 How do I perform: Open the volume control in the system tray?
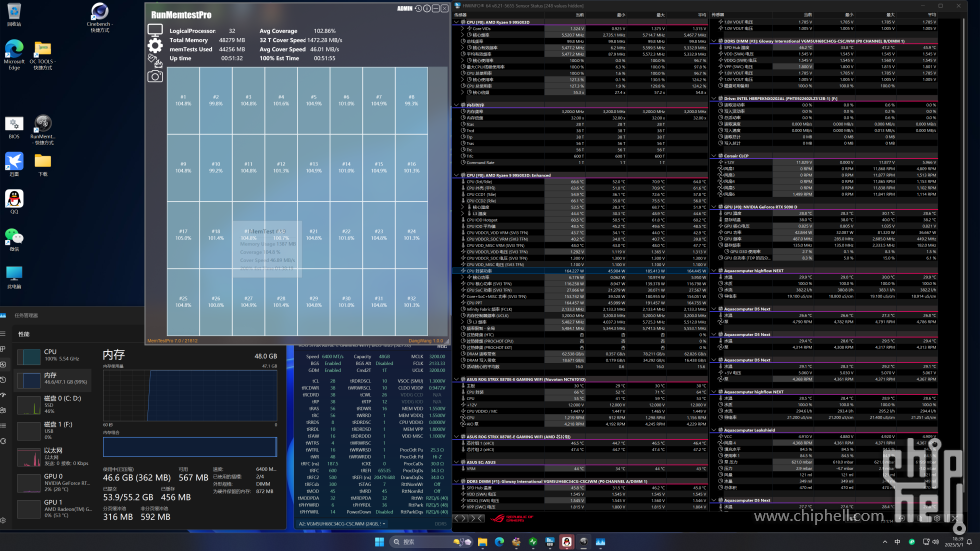pos(936,542)
